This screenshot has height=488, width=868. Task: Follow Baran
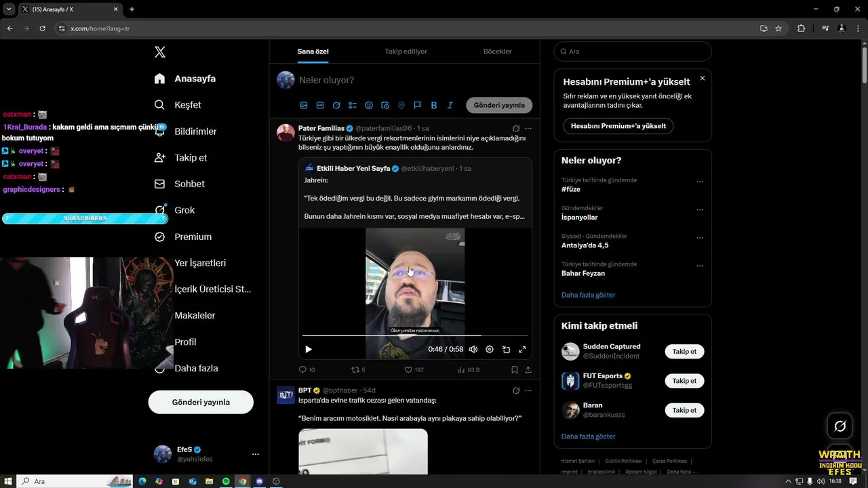click(684, 410)
